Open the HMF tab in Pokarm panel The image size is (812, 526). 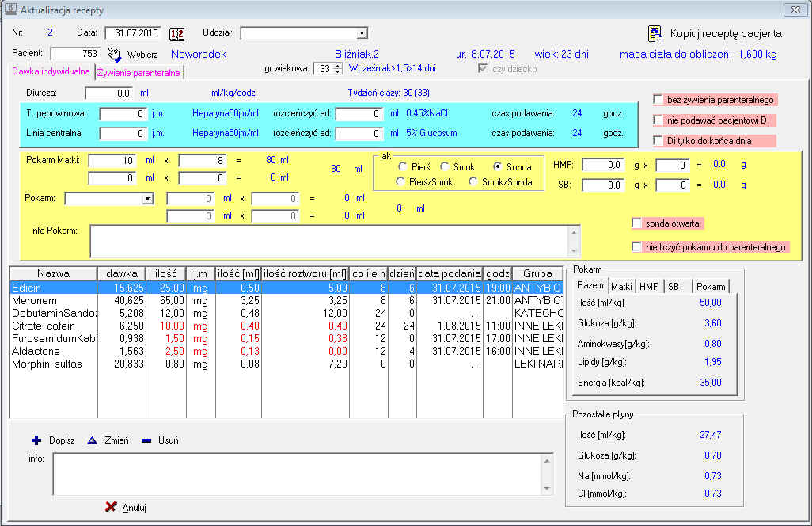click(x=648, y=286)
